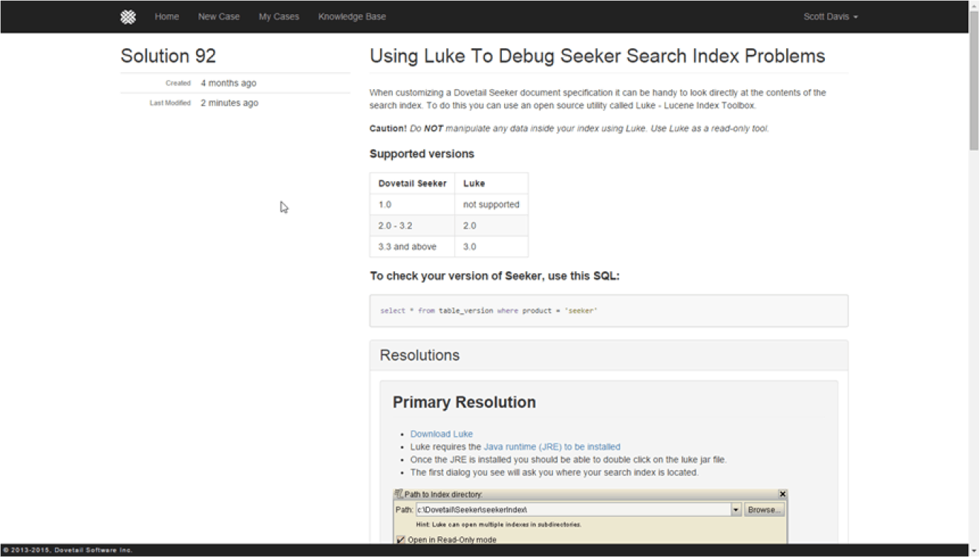Click the scrollbar thumb on the right edge

[973, 74]
